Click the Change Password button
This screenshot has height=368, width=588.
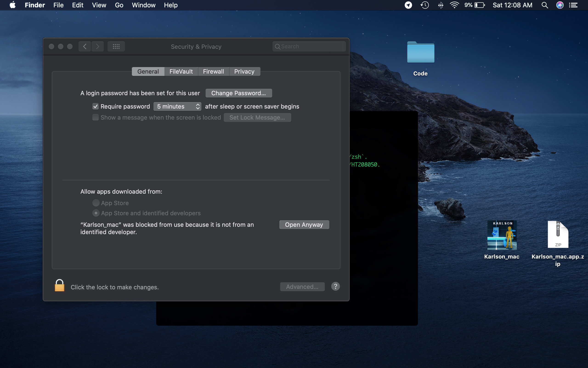(239, 93)
